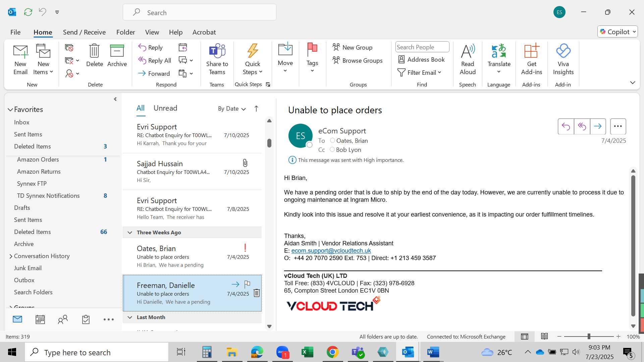Click Reply All in the ribbon
644x362 pixels.
(x=155, y=60)
